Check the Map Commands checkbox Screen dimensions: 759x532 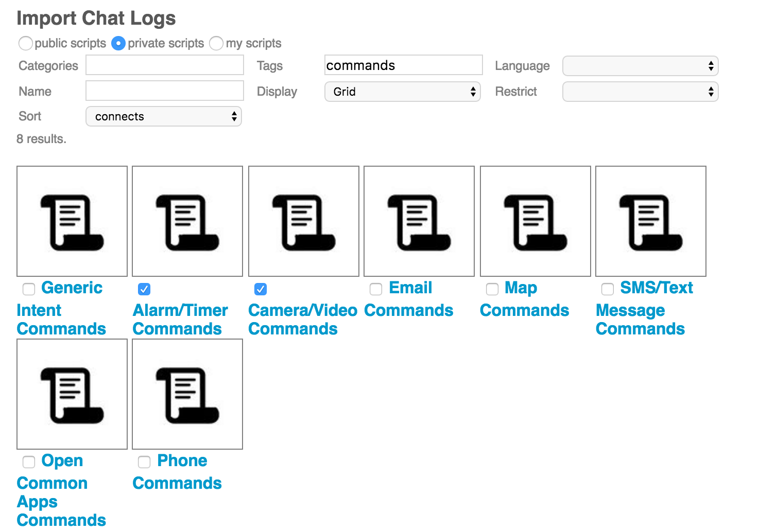pyautogui.click(x=492, y=289)
